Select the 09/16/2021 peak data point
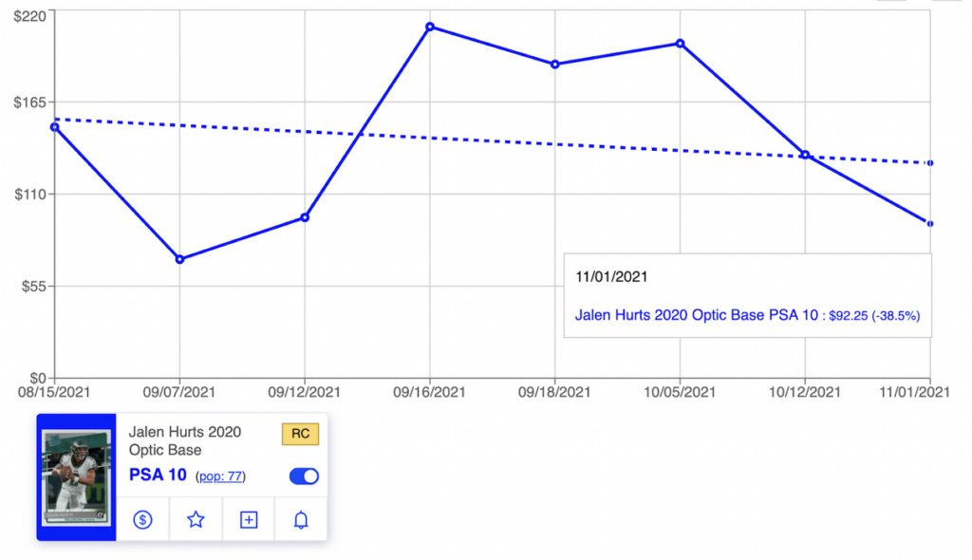The height and width of the screenshot is (560, 972). coord(430,27)
